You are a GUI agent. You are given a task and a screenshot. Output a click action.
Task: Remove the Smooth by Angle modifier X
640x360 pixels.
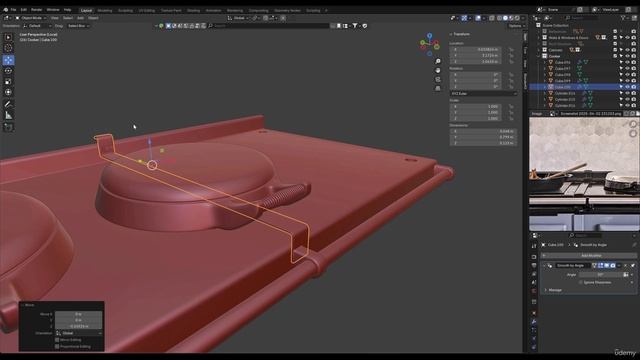tap(625, 265)
